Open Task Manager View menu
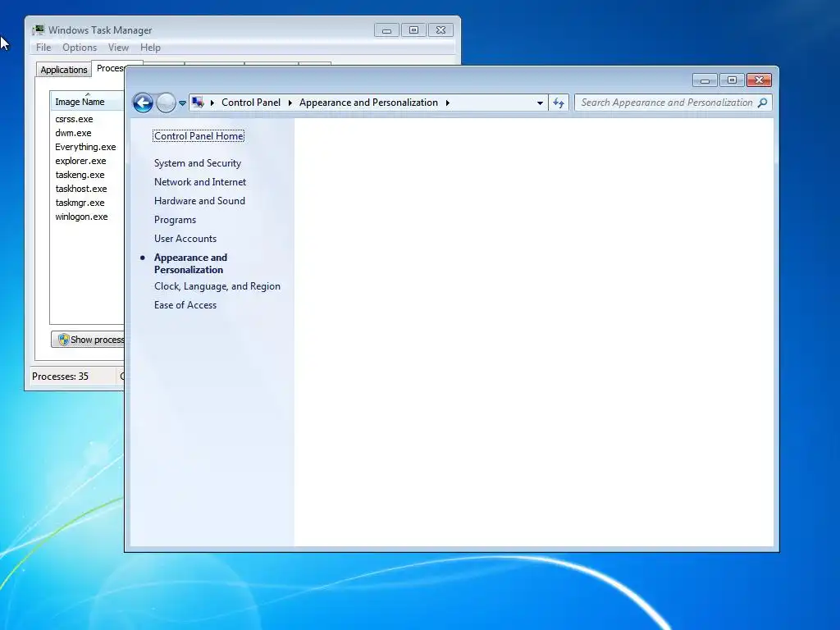Screen dimensions: 840x630 pyautogui.click(x=118, y=47)
